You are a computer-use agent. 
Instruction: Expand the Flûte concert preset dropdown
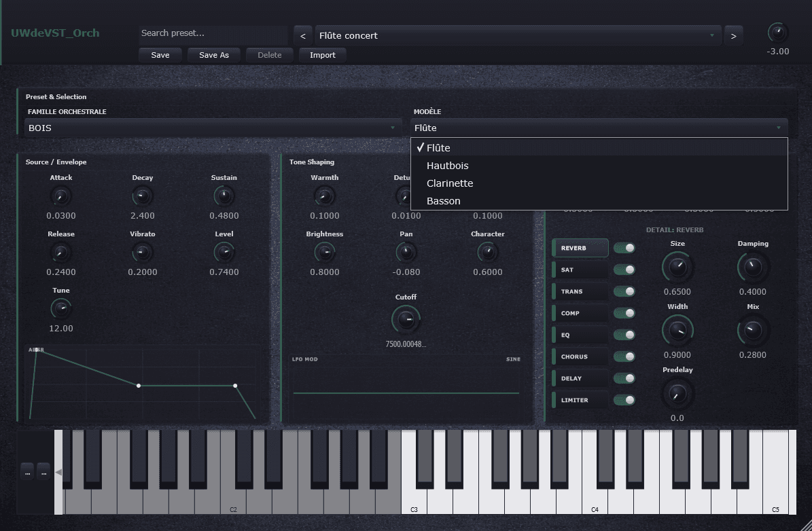[518, 35]
